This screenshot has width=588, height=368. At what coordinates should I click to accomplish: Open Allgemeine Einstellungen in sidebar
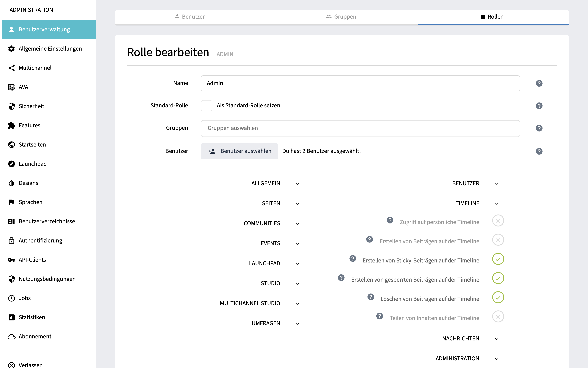[49, 49]
